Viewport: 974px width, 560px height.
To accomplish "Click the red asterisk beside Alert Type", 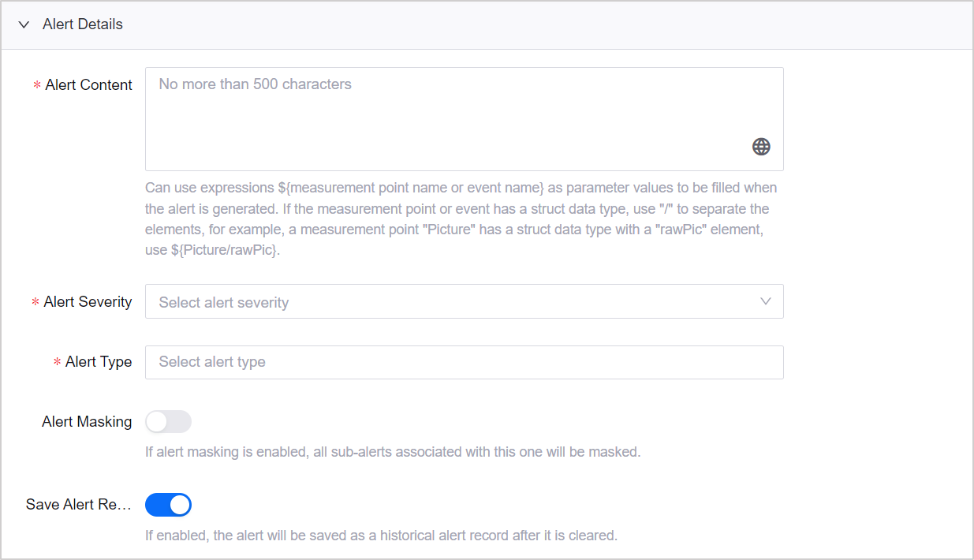I will click(x=57, y=363).
